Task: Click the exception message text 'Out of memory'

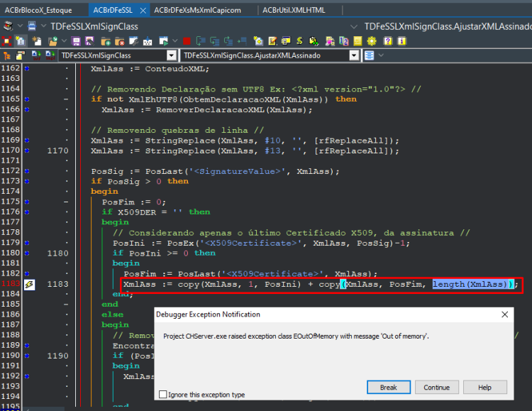Action: [x=404, y=336]
